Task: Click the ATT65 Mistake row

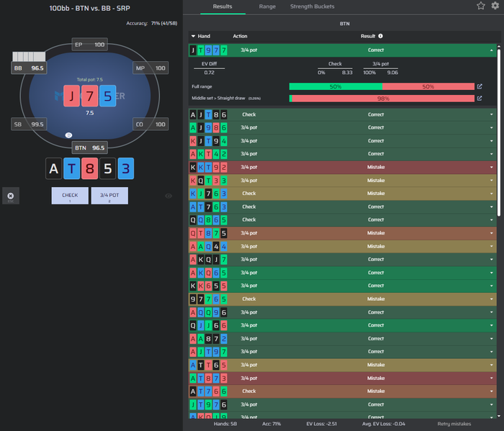Action: (x=342, y=365)
